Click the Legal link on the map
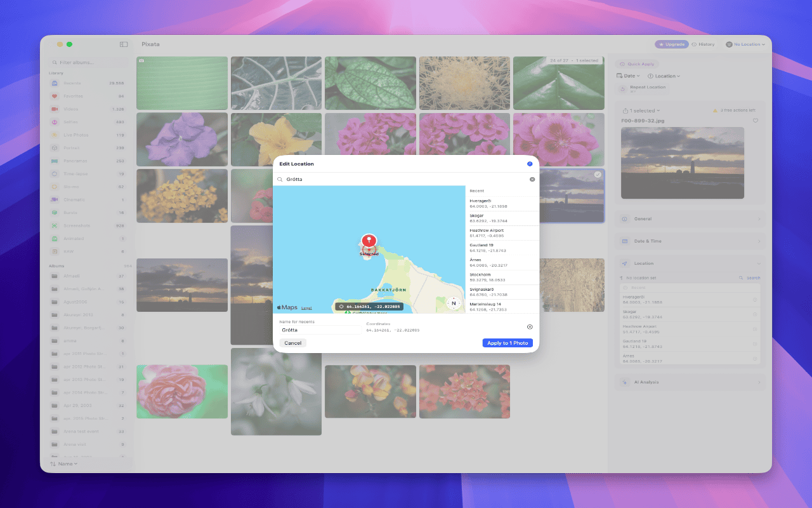 pos(306,307)
